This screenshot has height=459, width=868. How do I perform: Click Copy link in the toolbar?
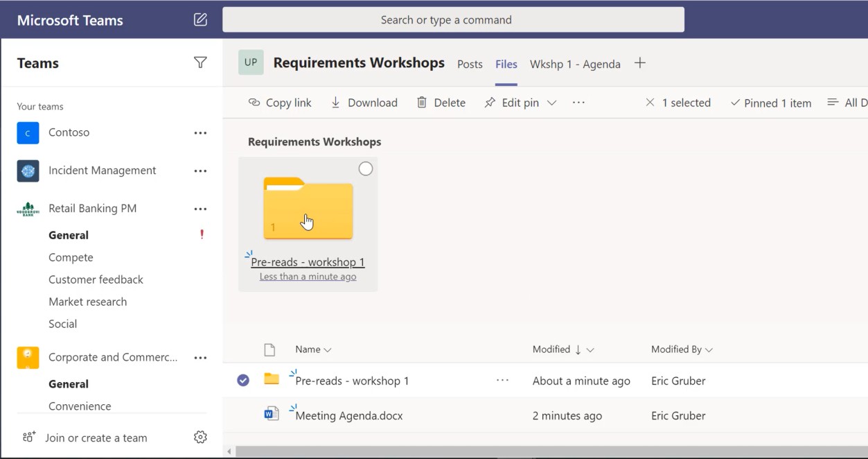pyautogui.click(x=280, y=103)
